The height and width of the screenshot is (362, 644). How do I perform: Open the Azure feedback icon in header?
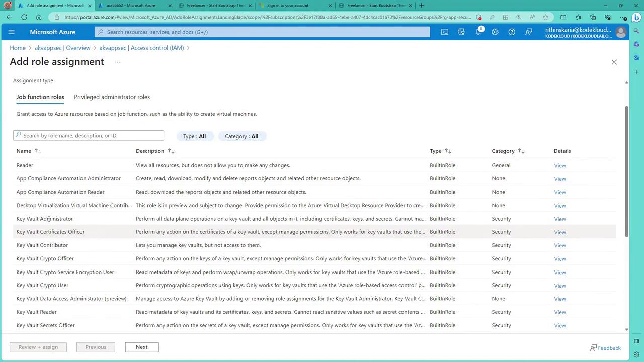click(529, 32)
